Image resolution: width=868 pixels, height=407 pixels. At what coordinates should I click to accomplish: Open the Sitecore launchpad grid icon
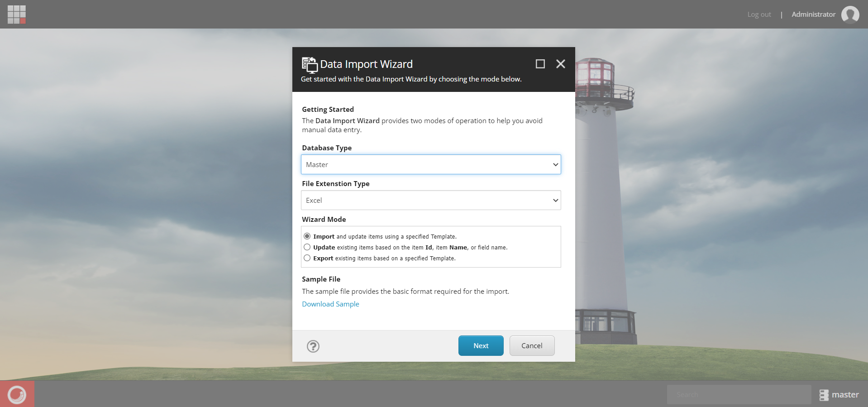point(17,14)
